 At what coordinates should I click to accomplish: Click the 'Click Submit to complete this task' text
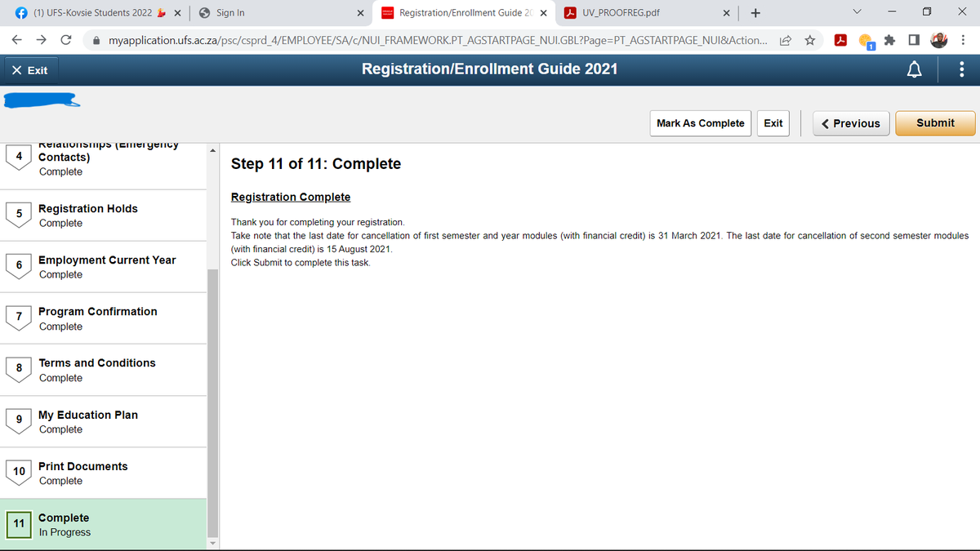coord(301,263)
